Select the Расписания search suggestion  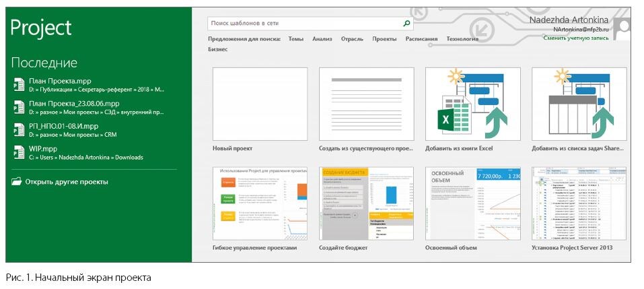pos(421,39)
